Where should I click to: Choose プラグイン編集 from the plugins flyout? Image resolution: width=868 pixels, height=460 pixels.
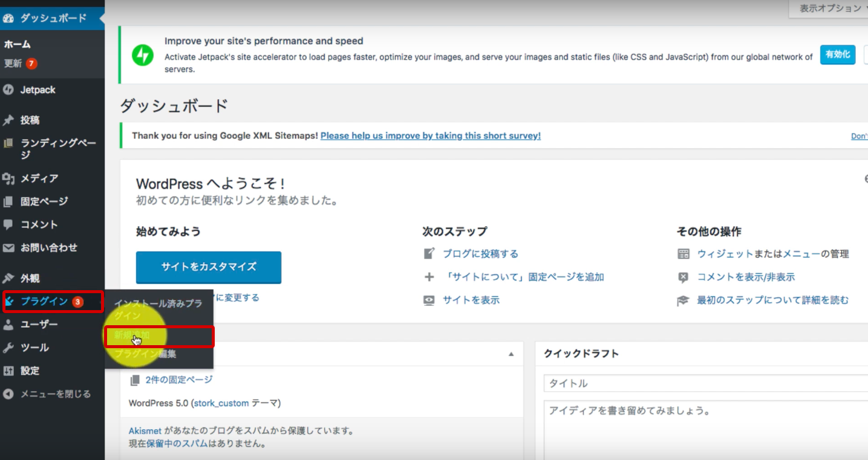[145, 354]
